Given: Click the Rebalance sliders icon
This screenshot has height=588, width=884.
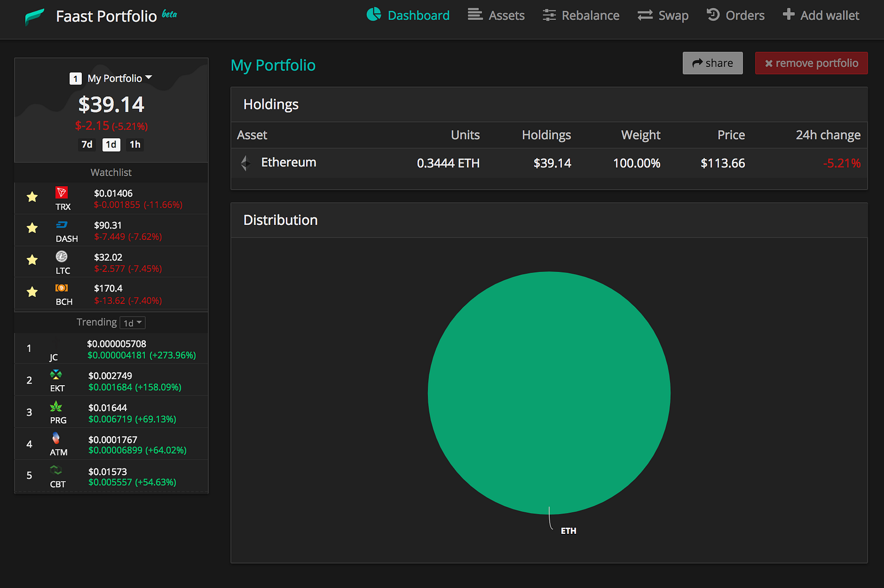Looking at the screenshot, I should (x=549, y=15).
